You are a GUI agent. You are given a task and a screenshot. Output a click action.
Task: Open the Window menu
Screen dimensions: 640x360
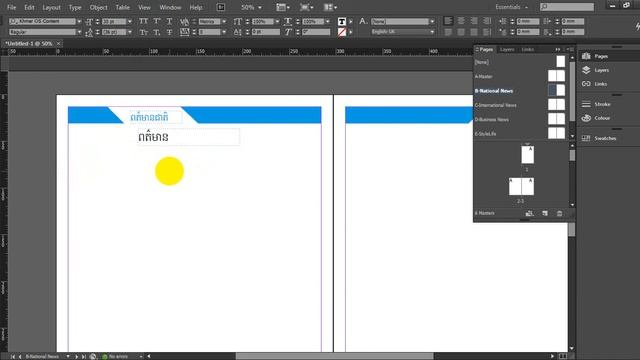170,7
